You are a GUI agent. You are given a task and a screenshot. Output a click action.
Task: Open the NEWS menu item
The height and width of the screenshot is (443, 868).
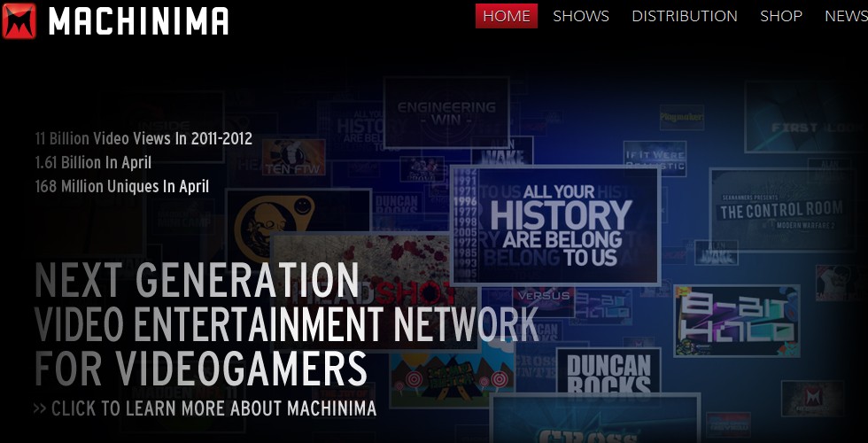(x=846, y=16)
